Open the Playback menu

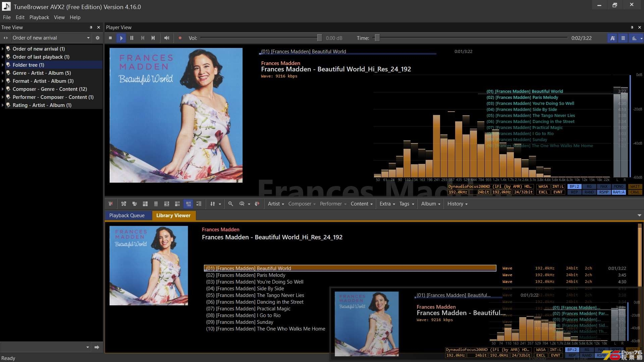tap(39, 17)
